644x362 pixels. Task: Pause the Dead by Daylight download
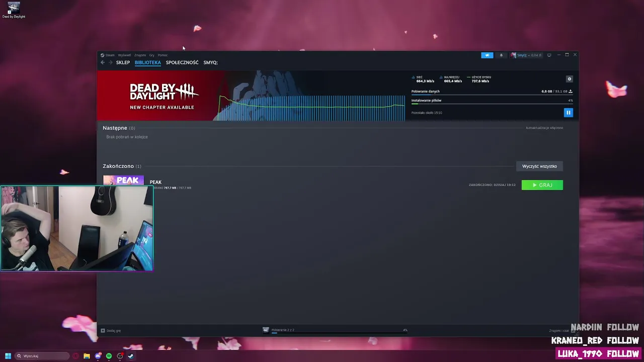(x=569, y=113)
